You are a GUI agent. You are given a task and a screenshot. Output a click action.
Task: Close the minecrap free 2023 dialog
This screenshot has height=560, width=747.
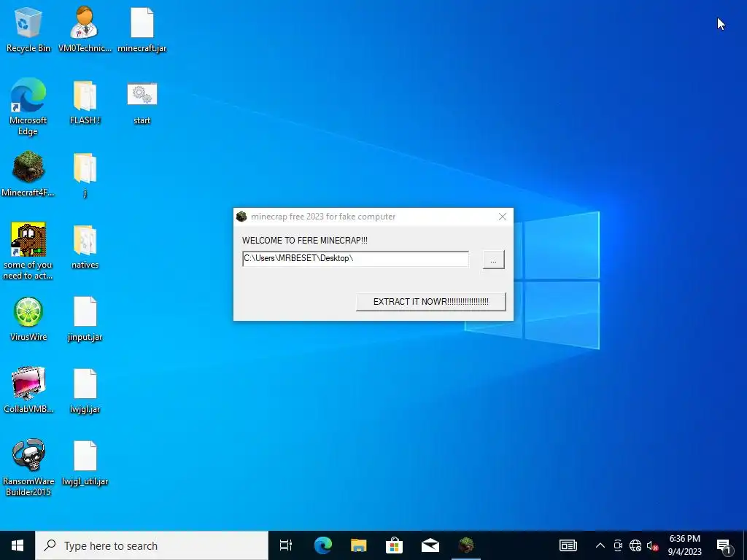pyautogui.click(x=502, y=217)
